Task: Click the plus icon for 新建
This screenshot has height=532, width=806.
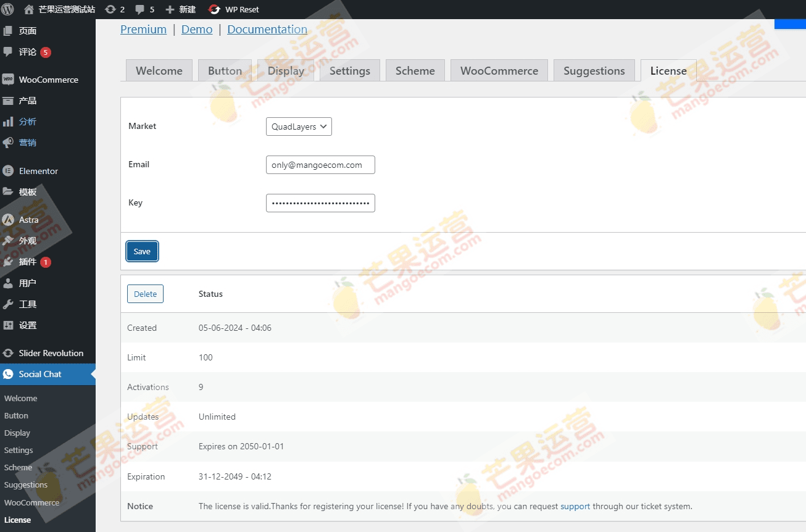Action: [170, 9]
